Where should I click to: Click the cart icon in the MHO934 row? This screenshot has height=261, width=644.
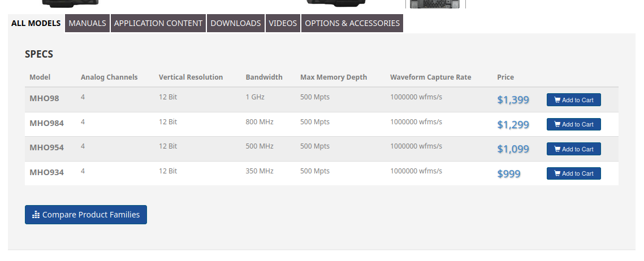[557, 173]
